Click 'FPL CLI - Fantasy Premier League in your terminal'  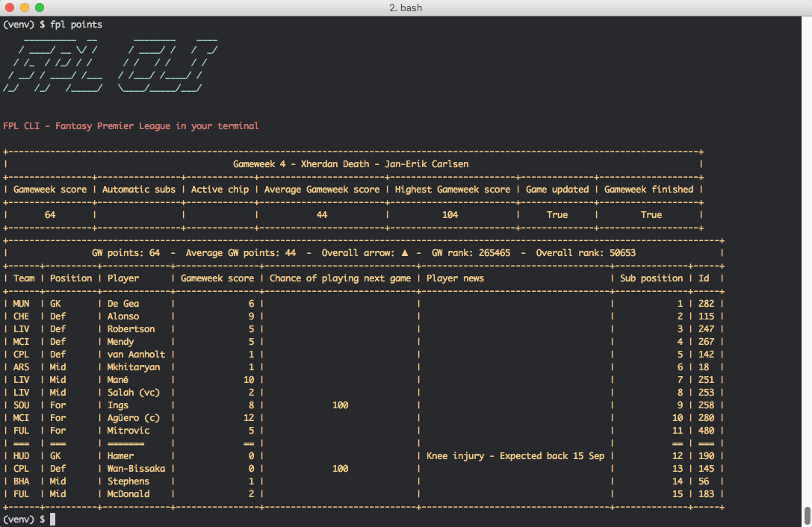pos(131,126)
